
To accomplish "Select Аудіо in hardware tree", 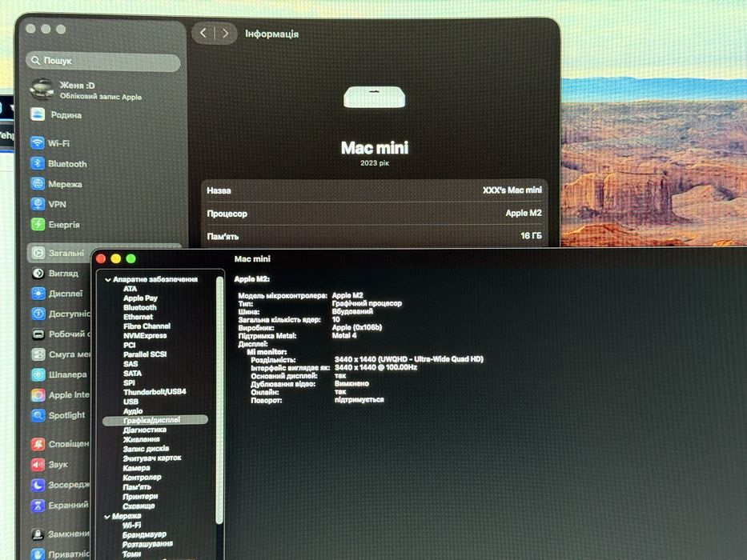I will pos(133,411).
